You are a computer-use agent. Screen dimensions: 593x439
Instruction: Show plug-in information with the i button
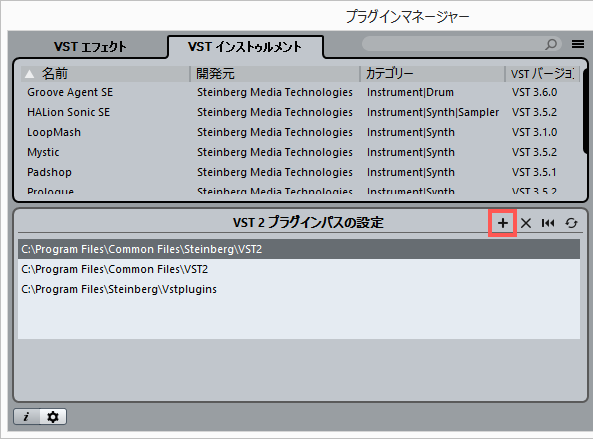[x=26, y=417]
